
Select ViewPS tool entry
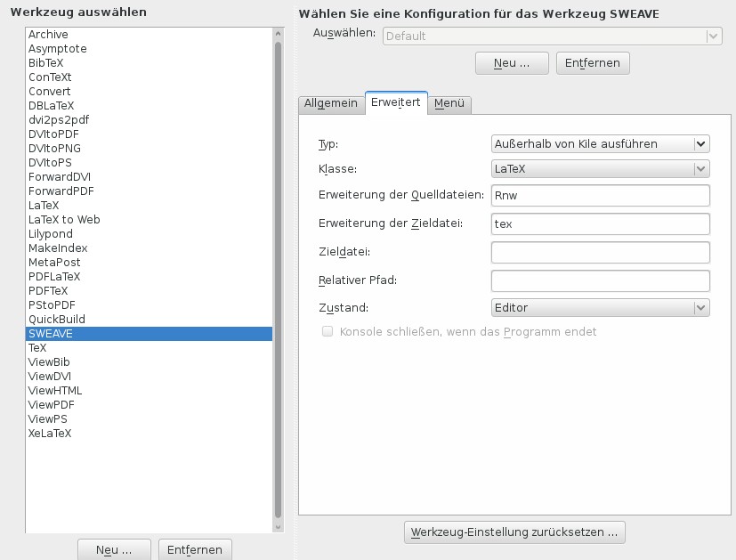149,419
